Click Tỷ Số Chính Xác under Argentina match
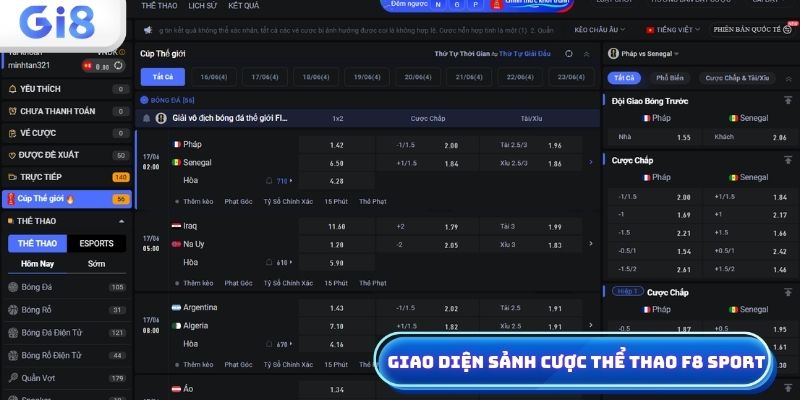The height and width of the screenshot is (400, 800). pos(288,365)
